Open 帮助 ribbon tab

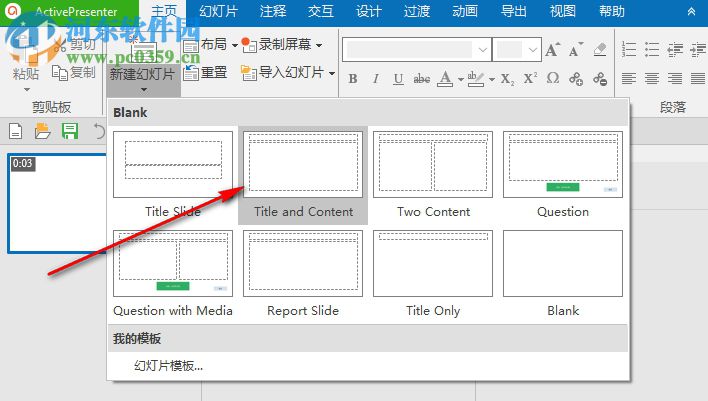click(x=612, y=11)
